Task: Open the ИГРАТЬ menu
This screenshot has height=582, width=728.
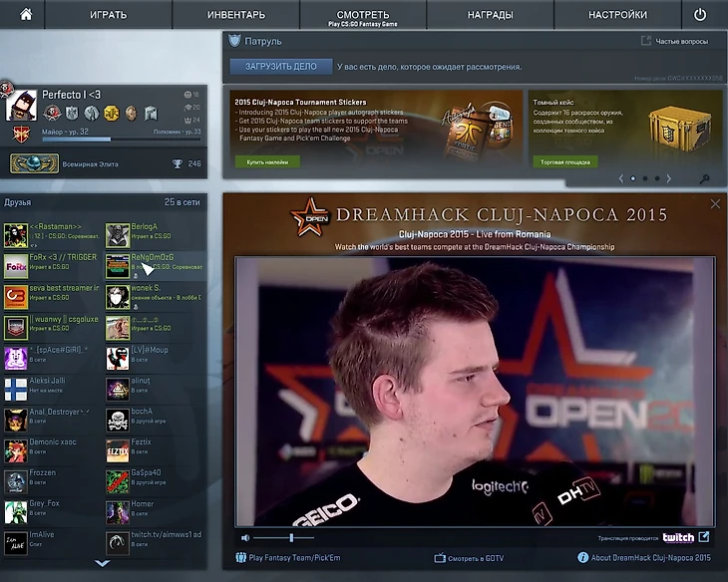Action: [x=108, y=15]
